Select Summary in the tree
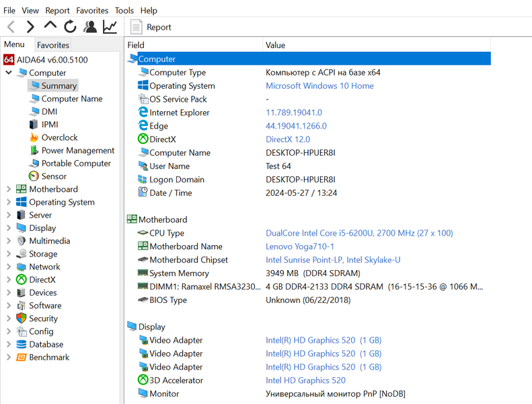This screenshot has height=404, width=532. coord(53,86)
